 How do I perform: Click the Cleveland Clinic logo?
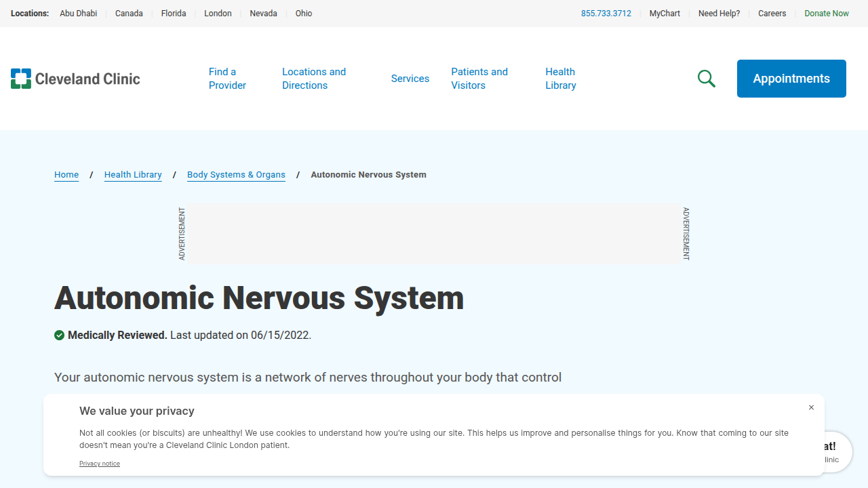point(75,79)
